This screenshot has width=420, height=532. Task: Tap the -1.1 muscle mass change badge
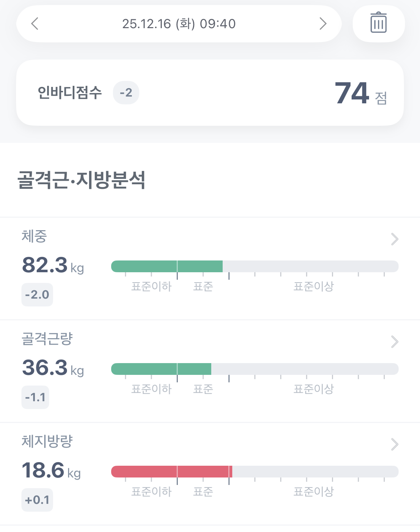35,397
